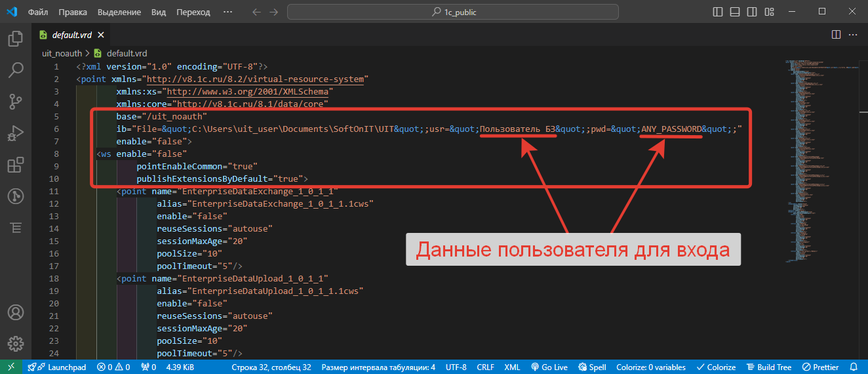Click the virtual-resource-system URL on line 2

click(255, 79)
